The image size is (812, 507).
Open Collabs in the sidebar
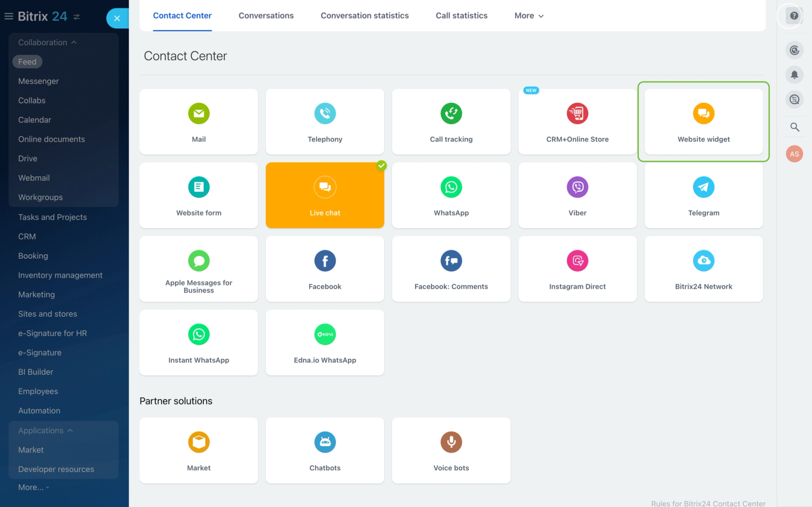point(32,100)
